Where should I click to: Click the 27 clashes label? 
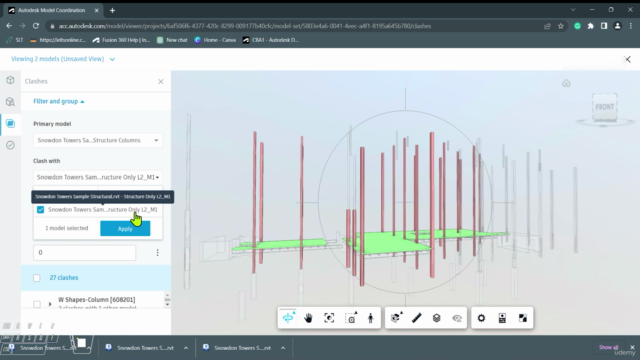(64, 278)
